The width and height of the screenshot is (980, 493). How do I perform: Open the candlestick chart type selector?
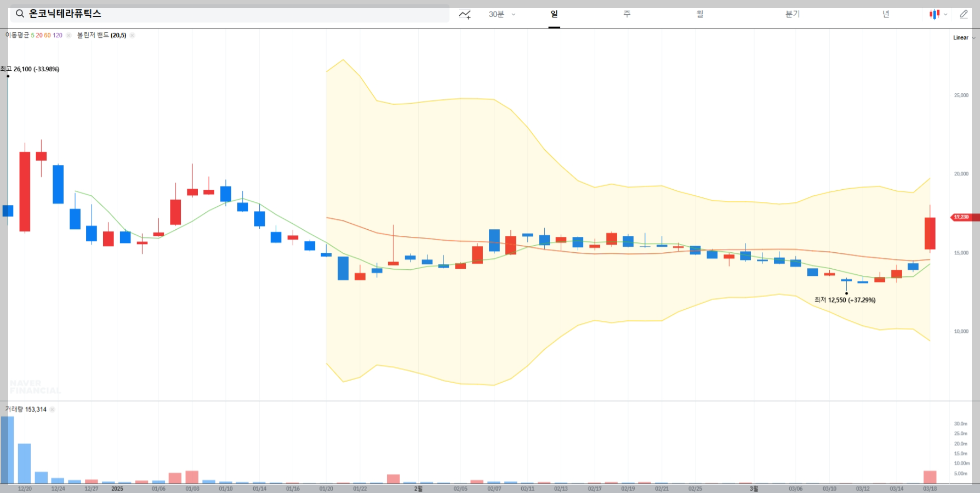click(938, 14)
